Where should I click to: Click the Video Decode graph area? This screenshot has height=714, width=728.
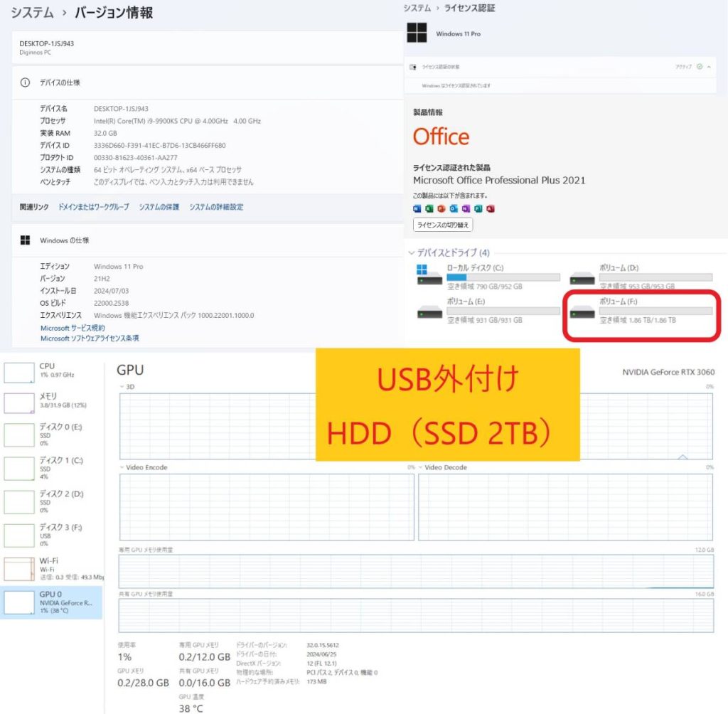point(565,507)
